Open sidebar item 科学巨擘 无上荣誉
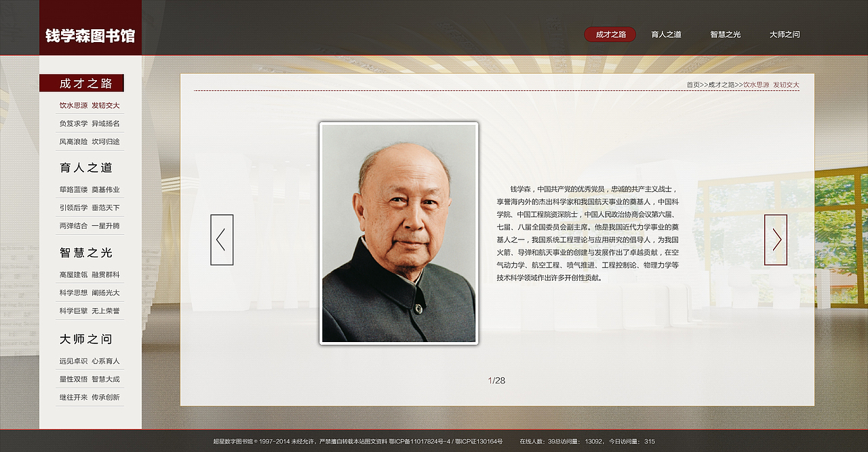Screen dimensions: 868x452 coord(90,311)
